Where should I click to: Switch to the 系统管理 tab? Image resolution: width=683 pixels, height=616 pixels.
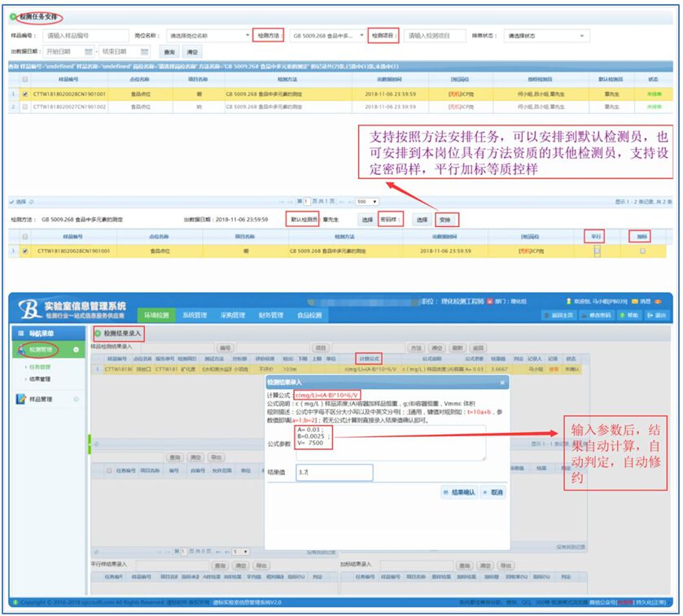pyautogui.click(x=194, y=315)
